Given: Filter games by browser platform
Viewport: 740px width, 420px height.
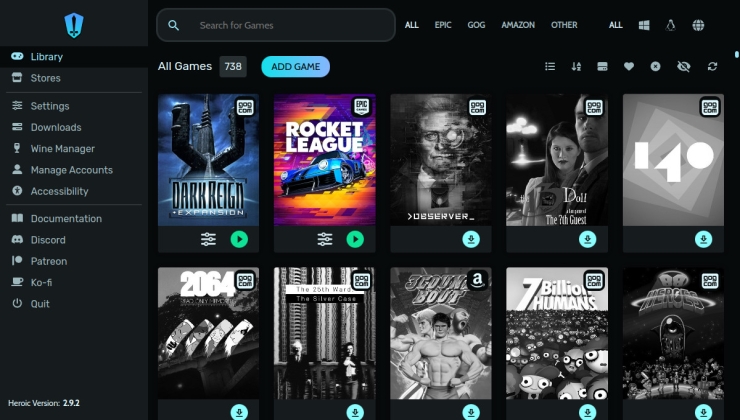Looking at the screenshot, I should [698, 25].
